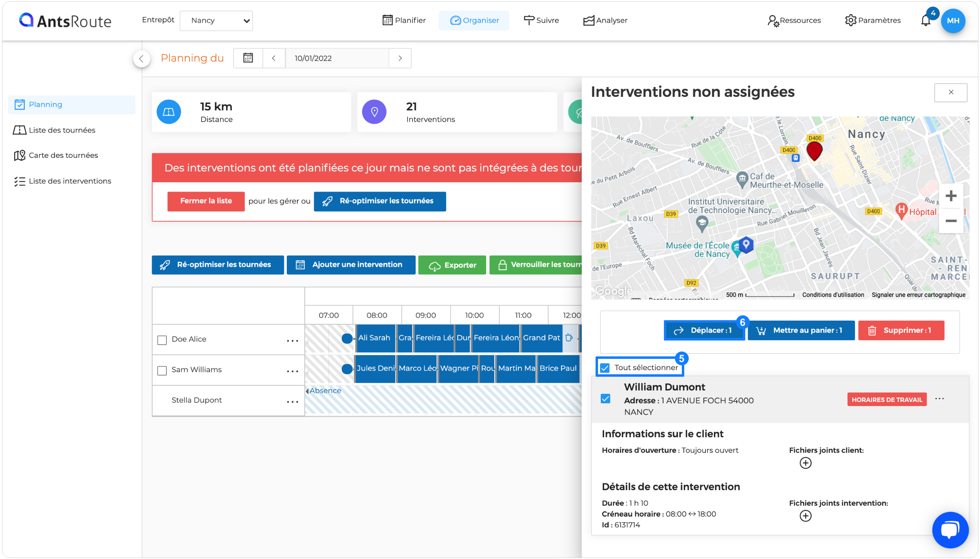Collapse the left sidebar arrow
This screenshot has height=559, width=980.
click(141, 59)
